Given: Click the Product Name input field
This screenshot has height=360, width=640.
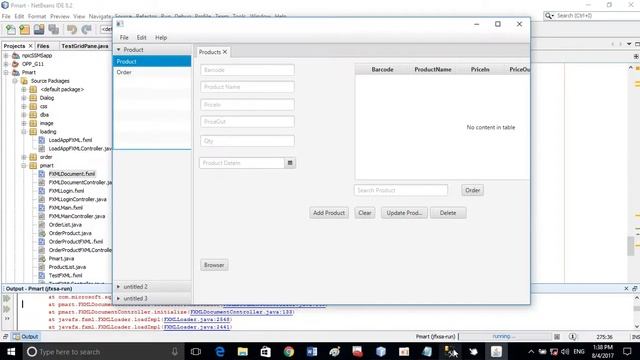Looking at the screenshot, I should (247, 87).
